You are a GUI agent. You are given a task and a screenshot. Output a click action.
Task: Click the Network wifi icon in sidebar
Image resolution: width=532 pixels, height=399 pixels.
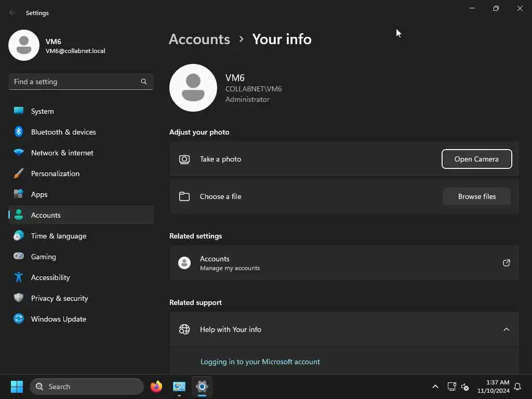(19, 152)
